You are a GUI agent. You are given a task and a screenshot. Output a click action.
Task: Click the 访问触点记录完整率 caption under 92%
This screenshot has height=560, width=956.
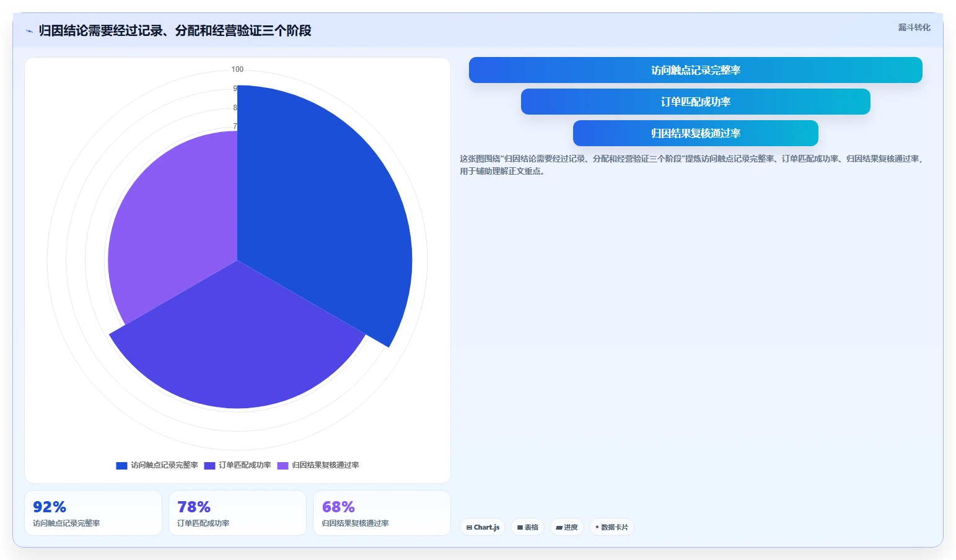click(66, 523)
